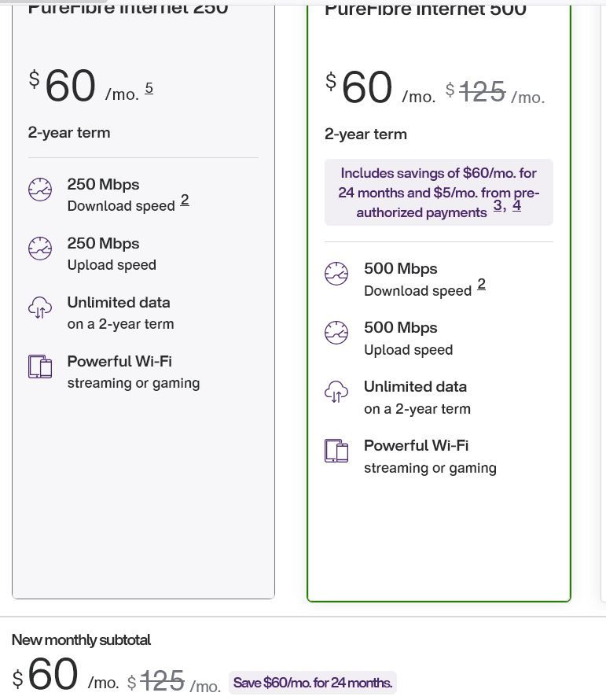Open footnote 2 next to 250 Mbps download speed
606x700 pixels.
pos(185,200)
